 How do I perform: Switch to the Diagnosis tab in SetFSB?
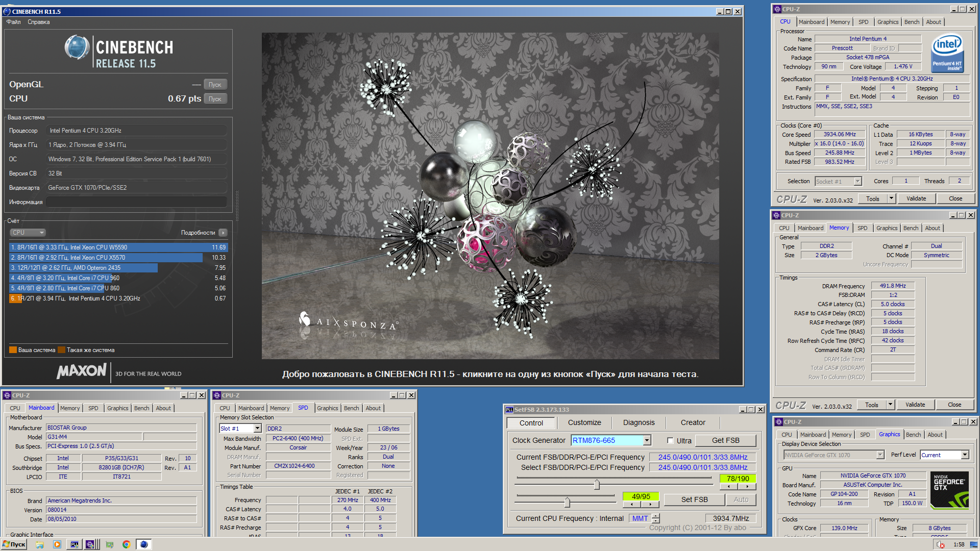click(x=639, y=422)
